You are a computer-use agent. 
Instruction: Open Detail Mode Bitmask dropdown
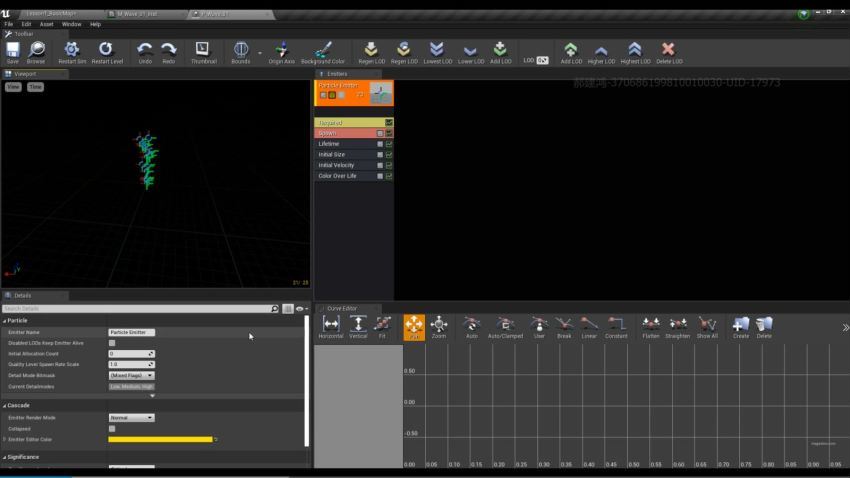(x=131, y=376)
